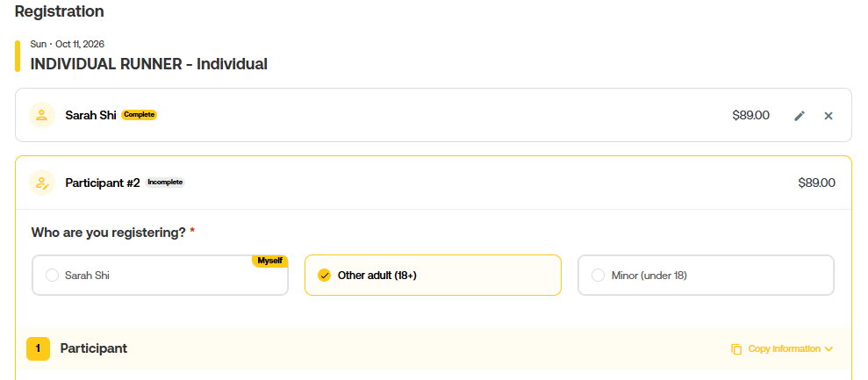The image size is (868, 380).
Task: Click the Participant #2 $89.00 price
Action: pos(816,183)
